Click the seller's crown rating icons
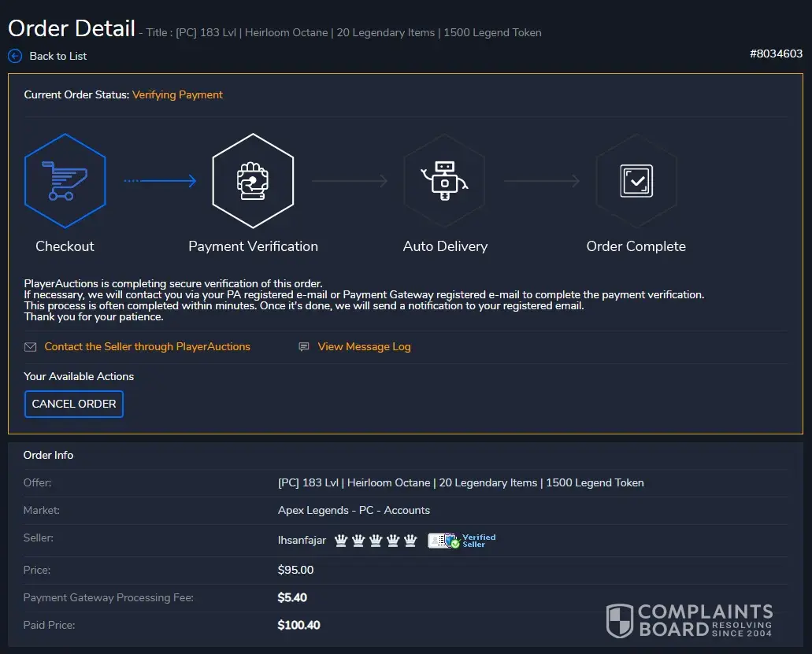The image size is (812, 654). pos(376,541)
